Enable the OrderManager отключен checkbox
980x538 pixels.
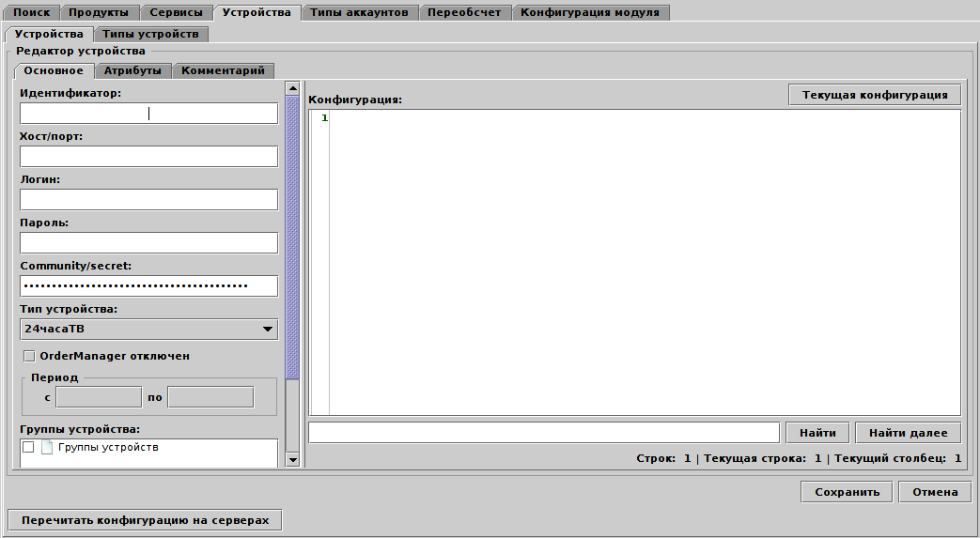(x=29, y=356)
